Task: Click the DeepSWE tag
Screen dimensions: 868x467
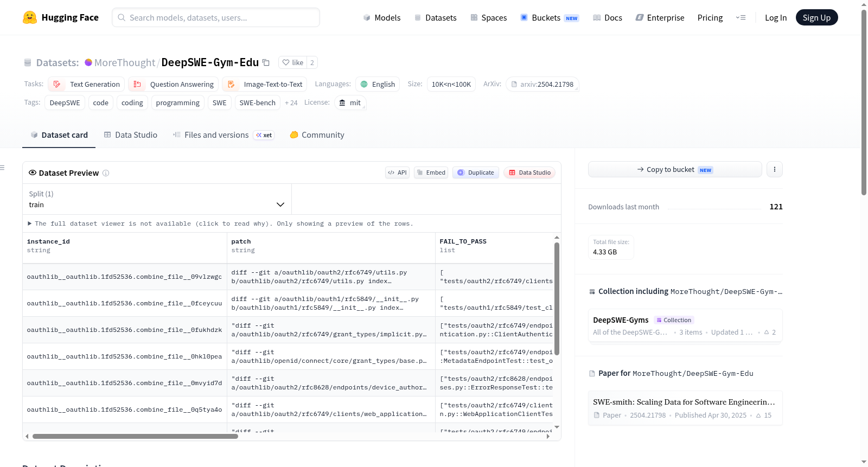Action: click(65, 103)
